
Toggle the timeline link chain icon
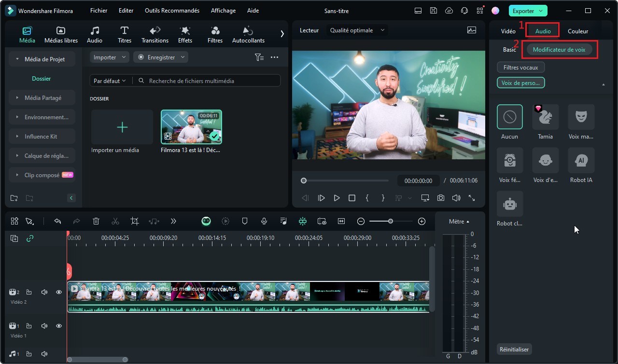tap(30, 238)
